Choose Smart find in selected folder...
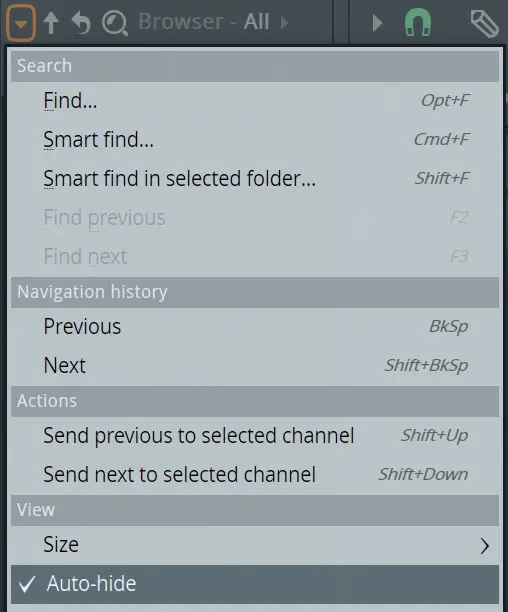This screenshot has width=508, height=612. pyautogui.click(x=255, y=179)
